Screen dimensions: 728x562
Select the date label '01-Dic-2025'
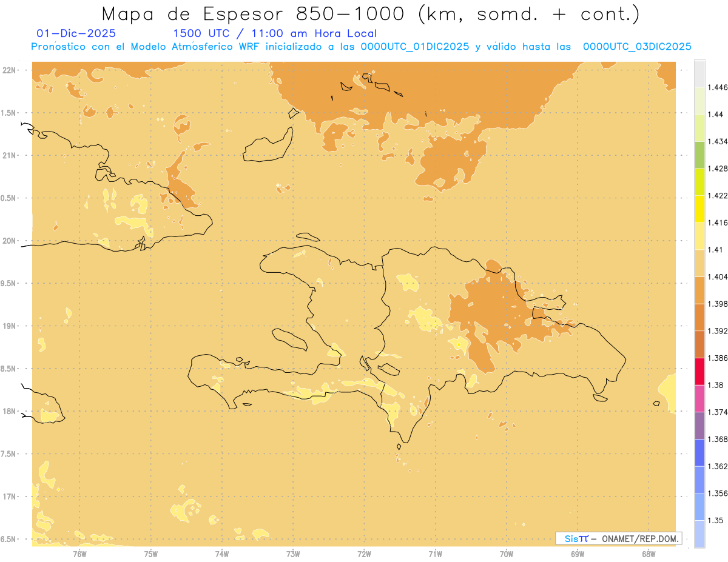(x=76, y=33)
